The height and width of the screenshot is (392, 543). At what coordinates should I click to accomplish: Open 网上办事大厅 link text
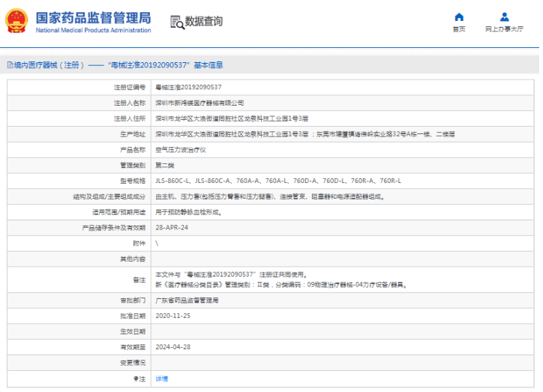[504, 29]
